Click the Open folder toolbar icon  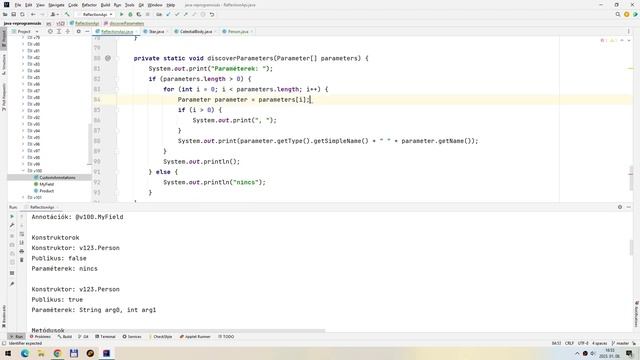point(5,14)
